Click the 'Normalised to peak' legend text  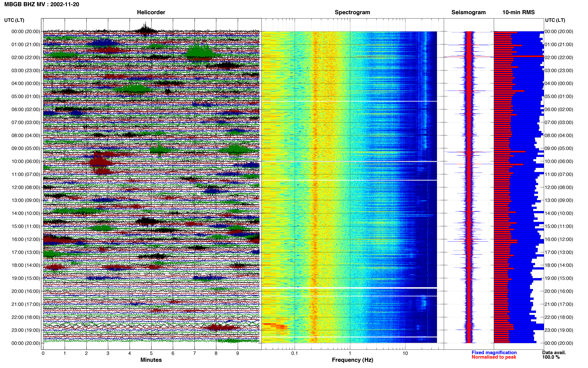click(494, 357)
